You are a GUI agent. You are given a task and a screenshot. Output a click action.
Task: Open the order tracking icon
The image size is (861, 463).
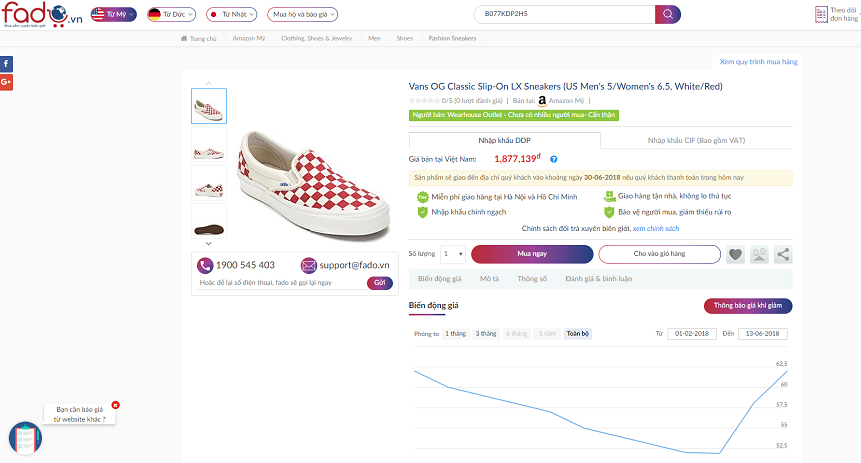point(822,14)
